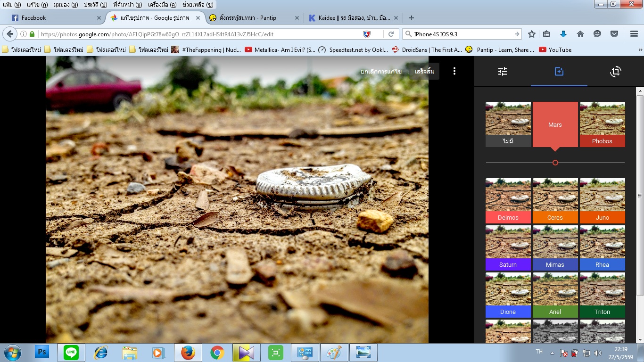Viewport: 644px width, 362px height.
Task: Open the Firefox hamburger menu
Action: click(x=634, y=34)
